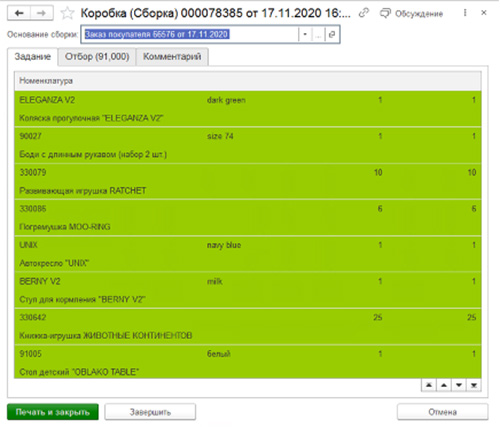Screen dimensions: 500x427
Task: Open the linked order with the open icon
Action: point(332,34)
